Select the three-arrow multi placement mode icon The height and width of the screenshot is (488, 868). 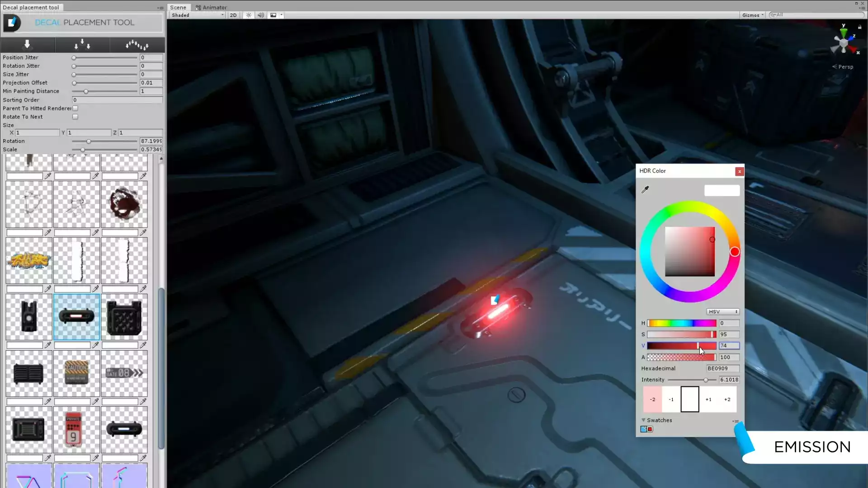(82, 44)
